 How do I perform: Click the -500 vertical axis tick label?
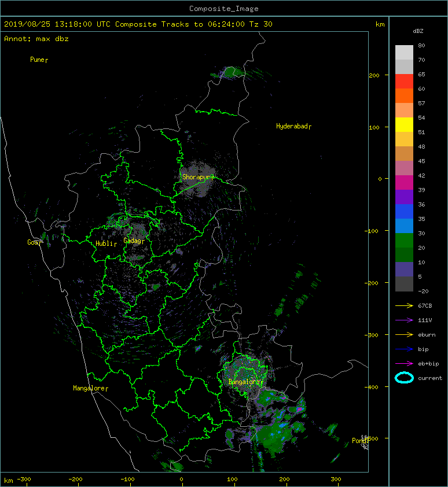tap(371, 438)
